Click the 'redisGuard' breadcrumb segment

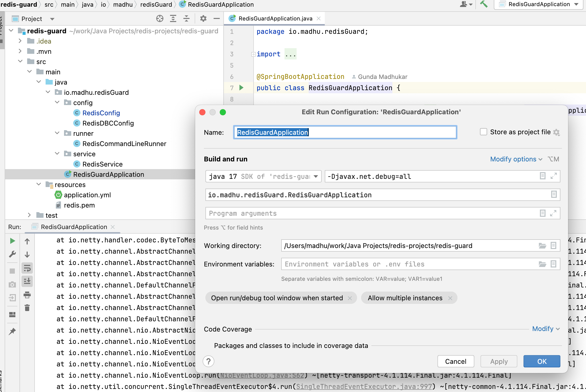click(x=156, y=4)
